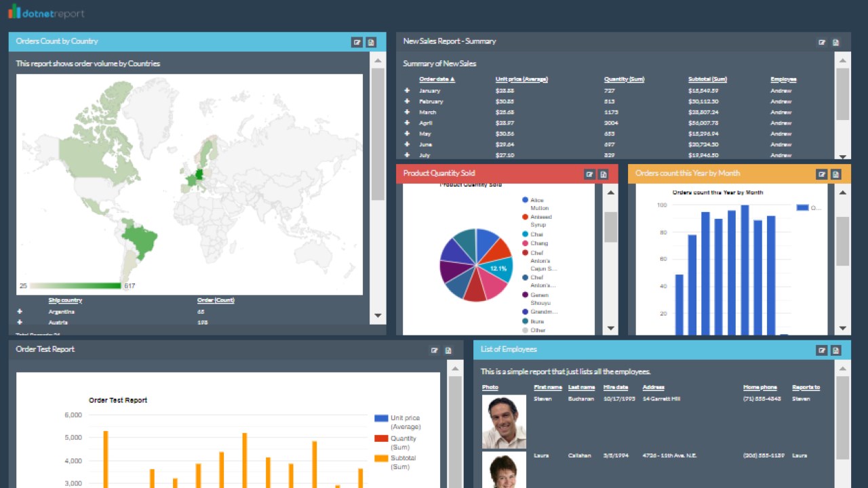Click scroll down arrow in Orders by Month
The width and height of the screenshot is (868, 488).
click(x=842, y=329)
